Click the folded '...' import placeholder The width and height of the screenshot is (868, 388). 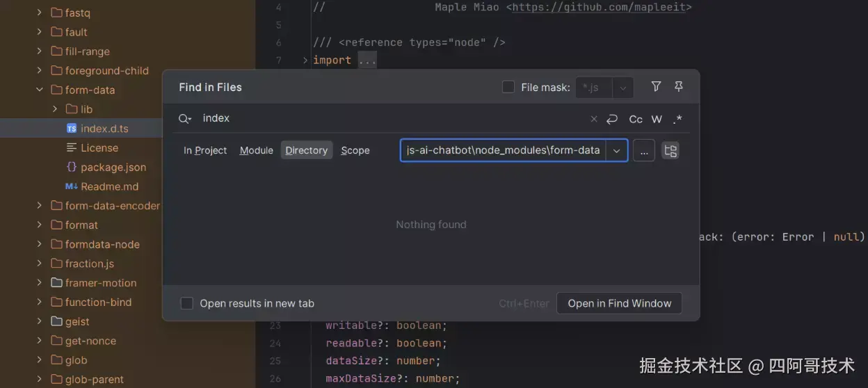pos(367,60)
